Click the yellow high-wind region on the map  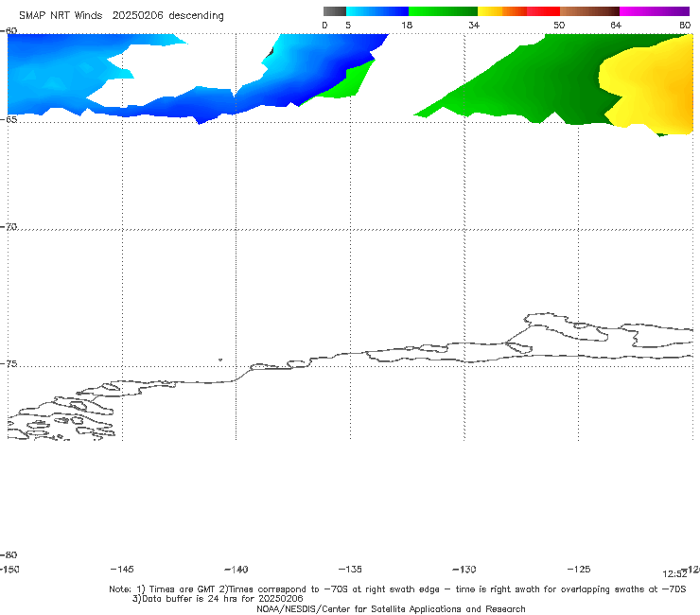click(652, 85)
